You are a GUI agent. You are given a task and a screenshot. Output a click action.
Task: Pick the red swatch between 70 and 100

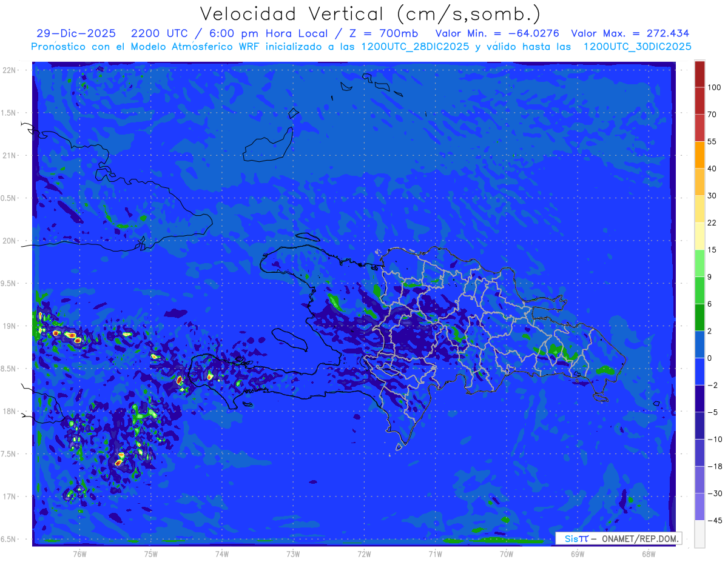pos(699,101)
